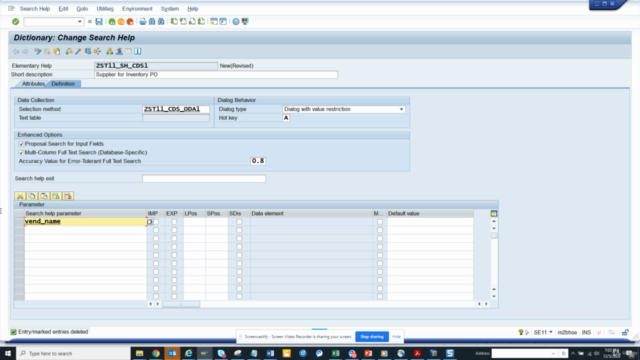Check M... modified box for vend_name row
The height and width of the screenshot is (360, 640).
tap(380, 222)
